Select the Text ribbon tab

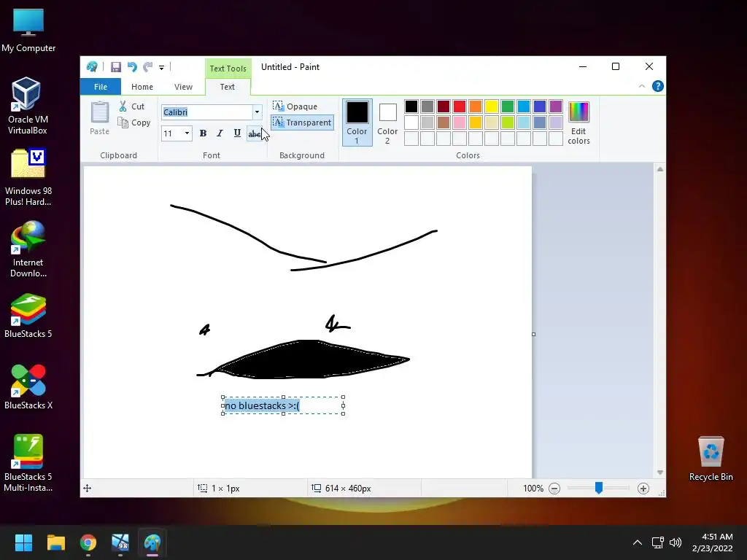[228, 87]
